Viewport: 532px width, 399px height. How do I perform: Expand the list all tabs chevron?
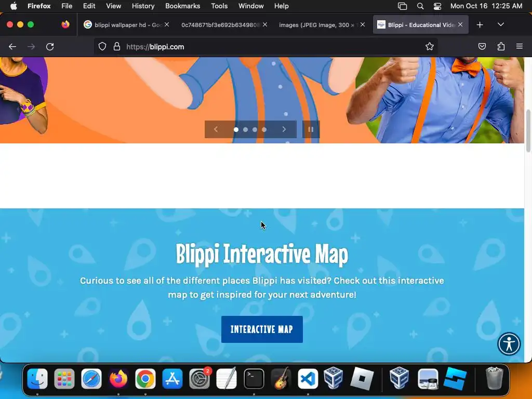pos(500,24)
